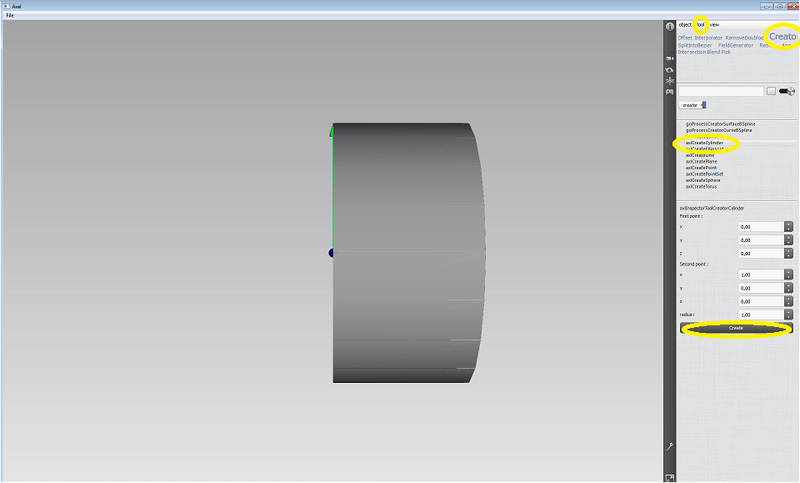Viewport: 800px width, 483px height.
Task: Click the Second point z spinner arrows
Action: coord(788,301)
